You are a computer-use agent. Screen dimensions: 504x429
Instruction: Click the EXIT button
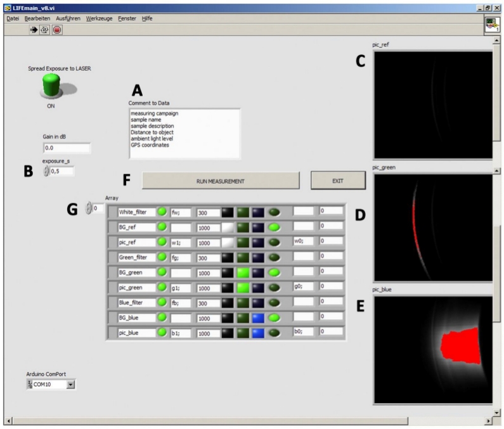point(338,181)
